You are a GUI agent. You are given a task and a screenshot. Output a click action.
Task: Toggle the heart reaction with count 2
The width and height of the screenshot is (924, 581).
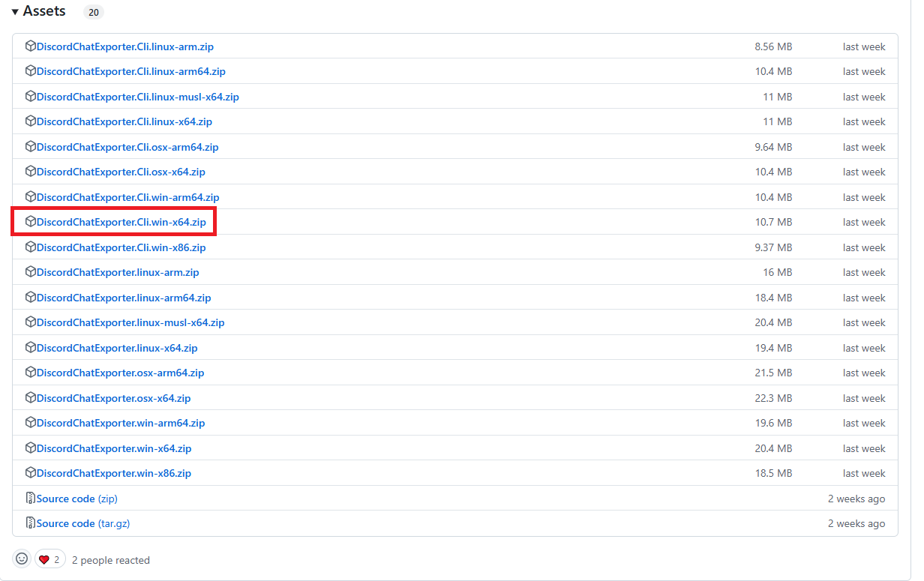pos(50,559)
